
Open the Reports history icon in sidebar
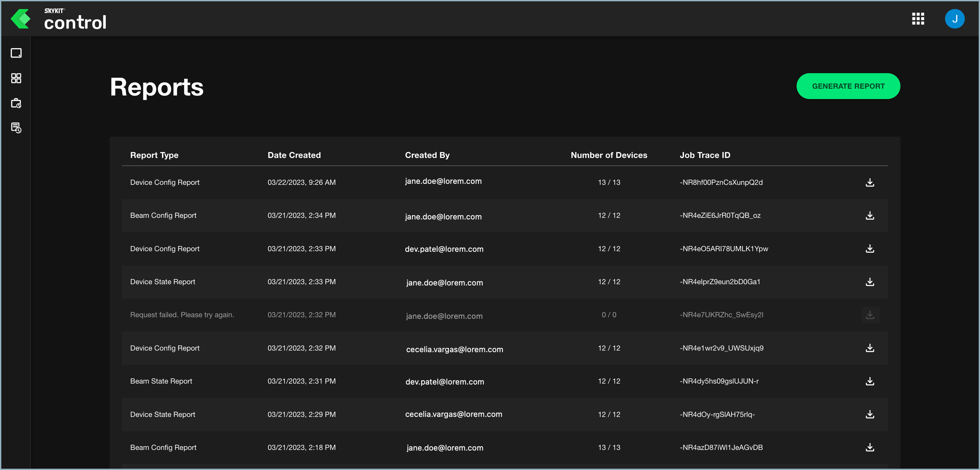16,128
